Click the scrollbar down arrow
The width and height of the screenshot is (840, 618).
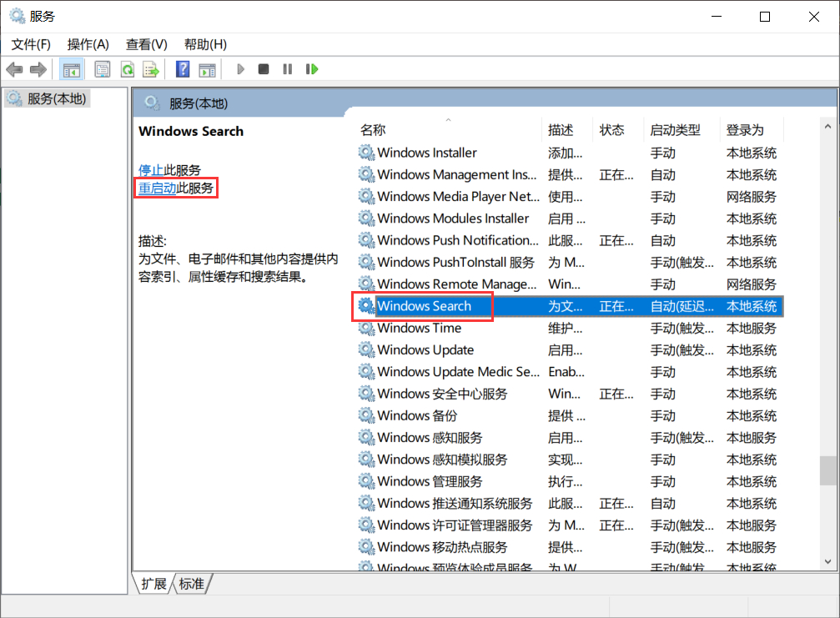827,562
